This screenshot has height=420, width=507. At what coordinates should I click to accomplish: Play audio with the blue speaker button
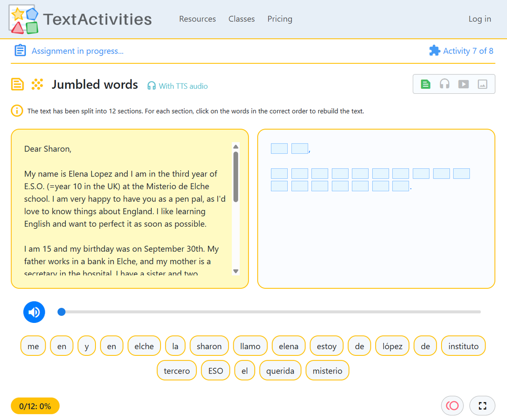(x=34, y=312)
